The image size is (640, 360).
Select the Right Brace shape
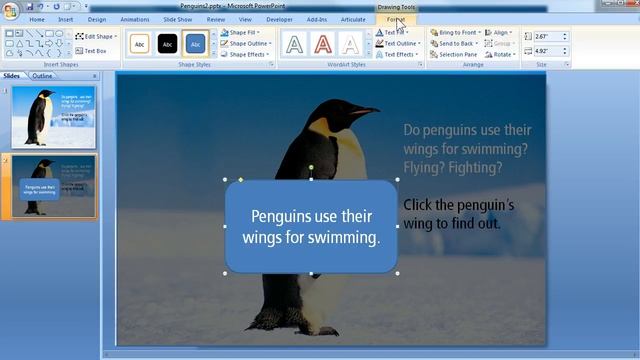point(59,53)
